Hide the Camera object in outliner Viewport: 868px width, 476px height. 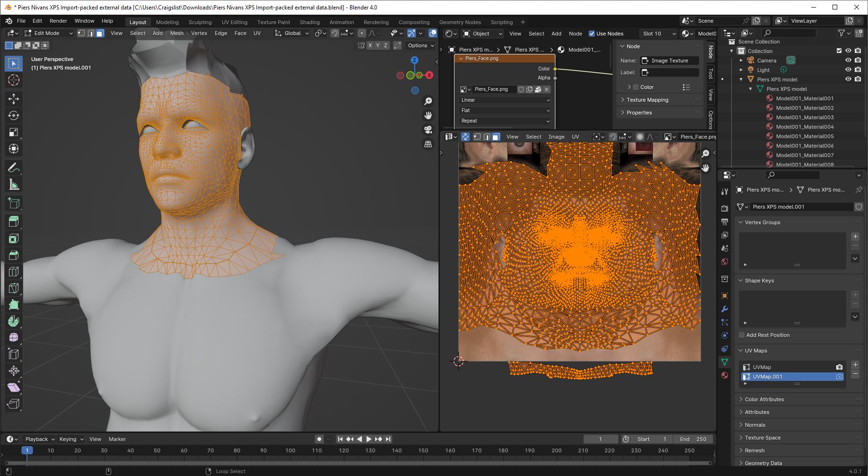848,60
